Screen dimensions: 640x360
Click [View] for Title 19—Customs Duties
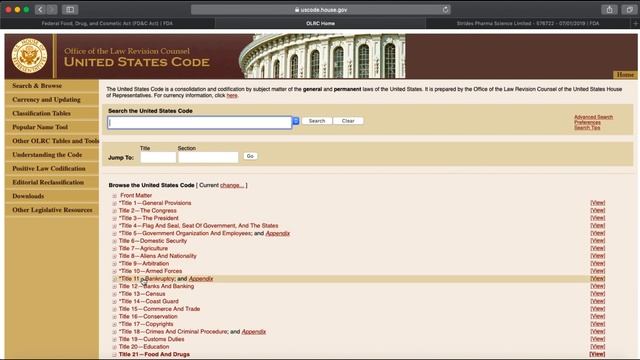click(x=598, y=339)
